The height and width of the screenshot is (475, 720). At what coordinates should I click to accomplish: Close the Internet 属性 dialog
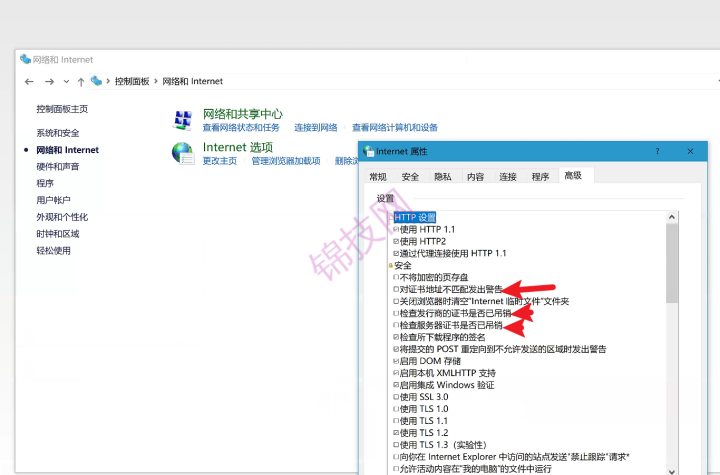coord(690,151)
